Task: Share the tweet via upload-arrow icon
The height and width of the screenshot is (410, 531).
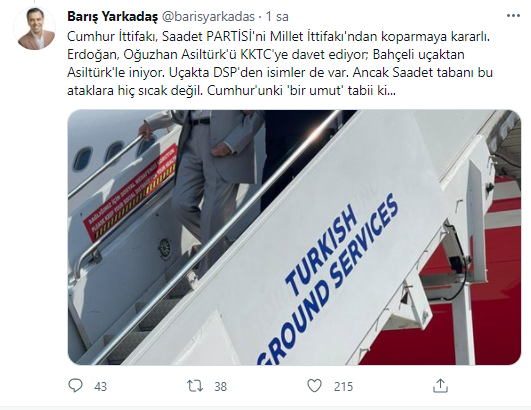Action: point(440,386)
